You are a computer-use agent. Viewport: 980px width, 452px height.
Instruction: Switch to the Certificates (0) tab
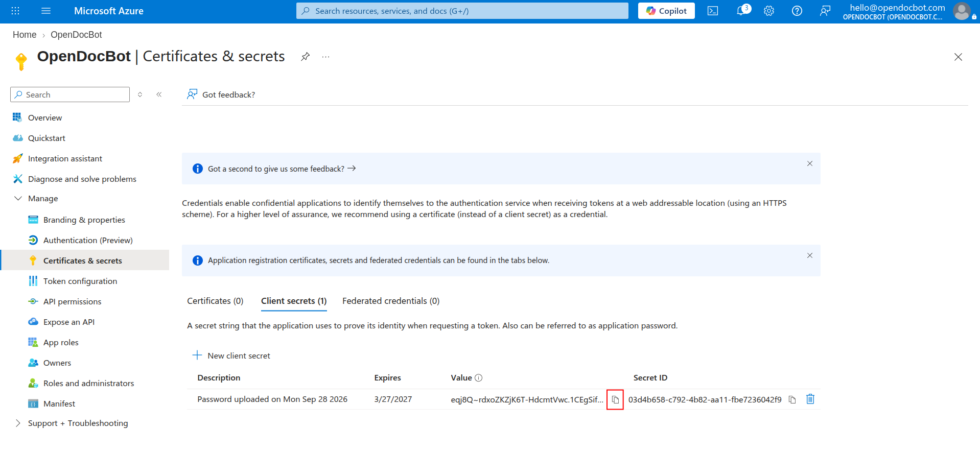(x=215, y=301)
